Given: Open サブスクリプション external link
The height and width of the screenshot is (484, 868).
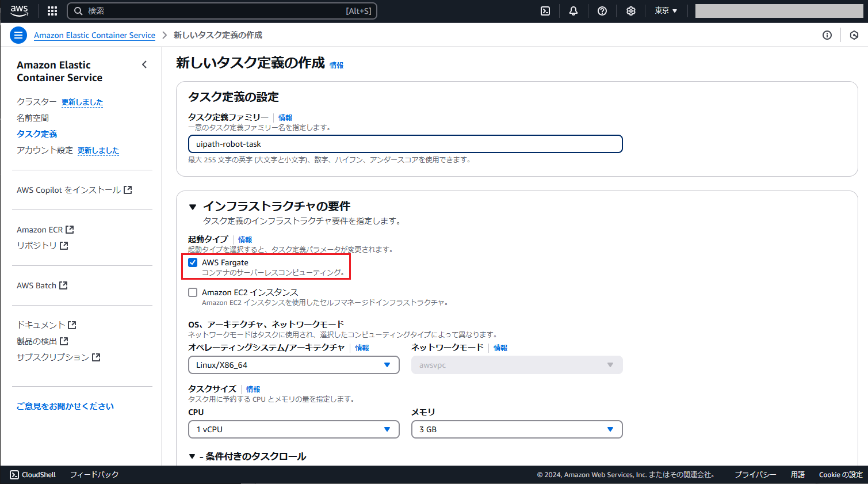Looking at the screenshot, I should coord(59,357).
